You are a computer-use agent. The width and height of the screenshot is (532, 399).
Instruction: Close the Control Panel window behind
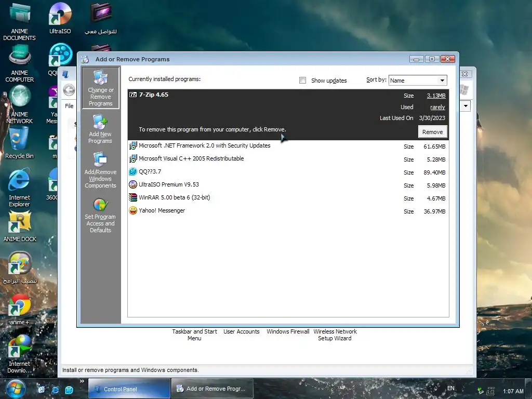(465, 74)
